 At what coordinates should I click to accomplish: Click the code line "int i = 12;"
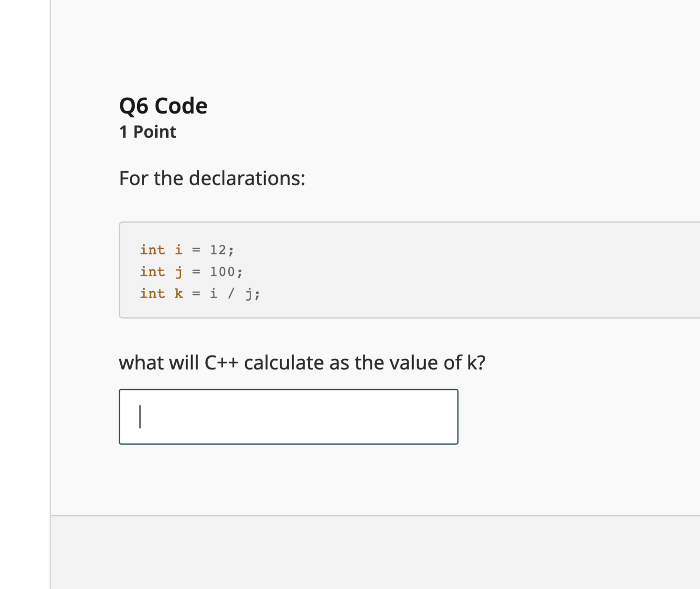pos(187,250)
